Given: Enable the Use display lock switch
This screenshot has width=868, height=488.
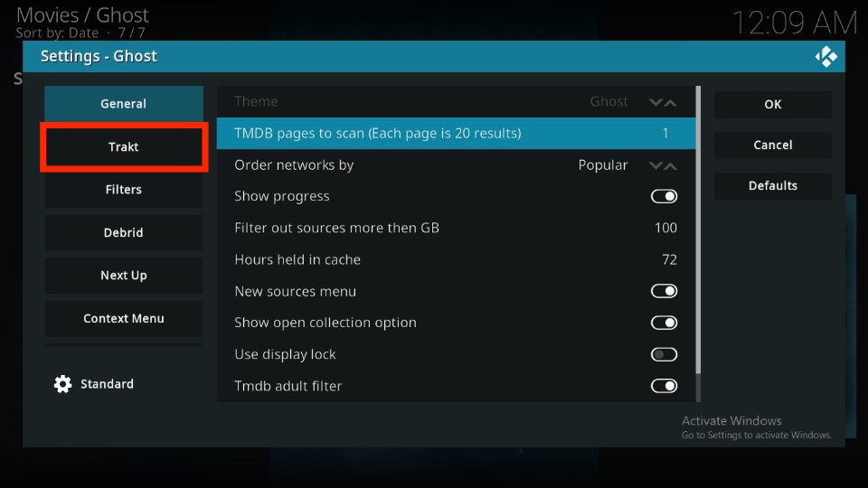Looking at the screenshot, I should click(664, 354).
